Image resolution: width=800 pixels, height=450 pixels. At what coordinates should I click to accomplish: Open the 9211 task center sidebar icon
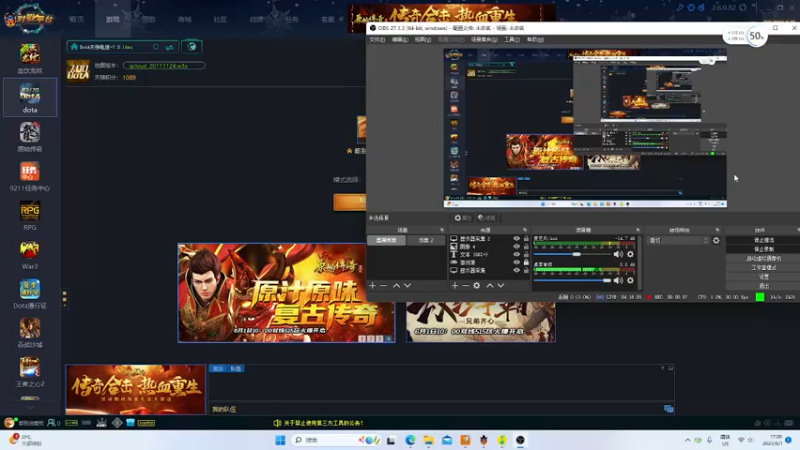[30, 176]
